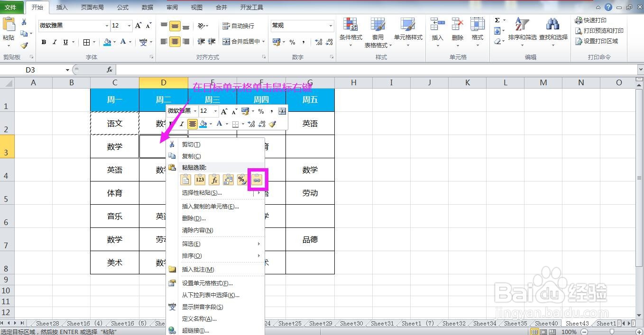Expand ribbon borders dropdown arrow
Viewport: 644px width, 335px height.
(x=94, y=42)
